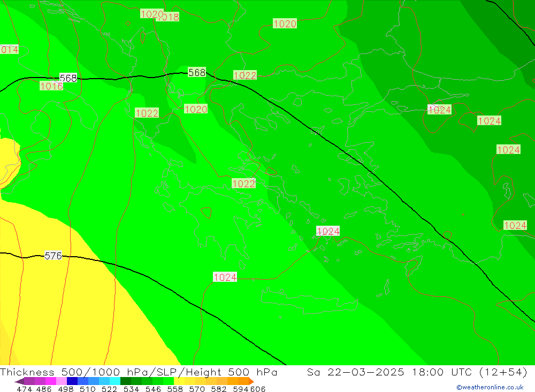Click the darkest green legend swatch
The image size is (535, 392).
click(x=126, y=381)
